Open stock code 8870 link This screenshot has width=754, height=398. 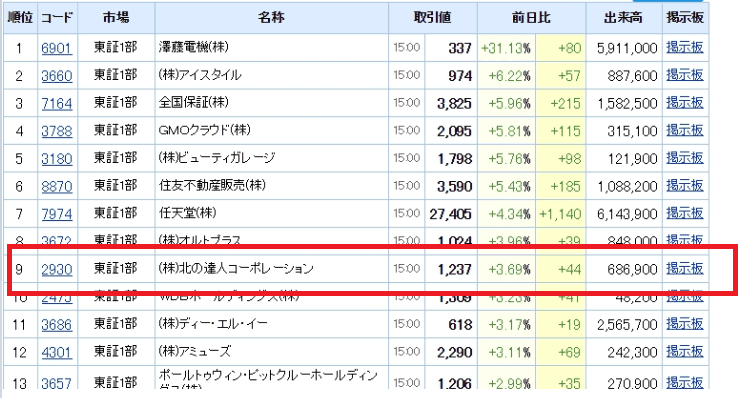tap(57, 187)
